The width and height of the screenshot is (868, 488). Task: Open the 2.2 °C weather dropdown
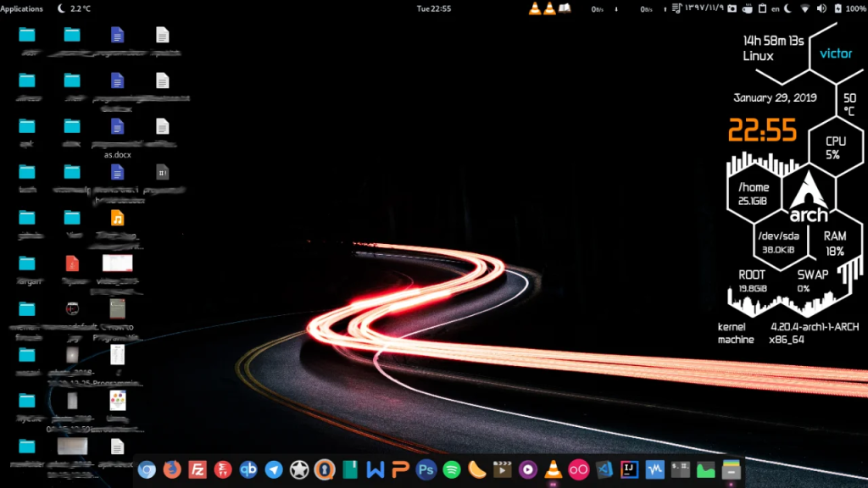pyautogui.click(x=75, y=8)
